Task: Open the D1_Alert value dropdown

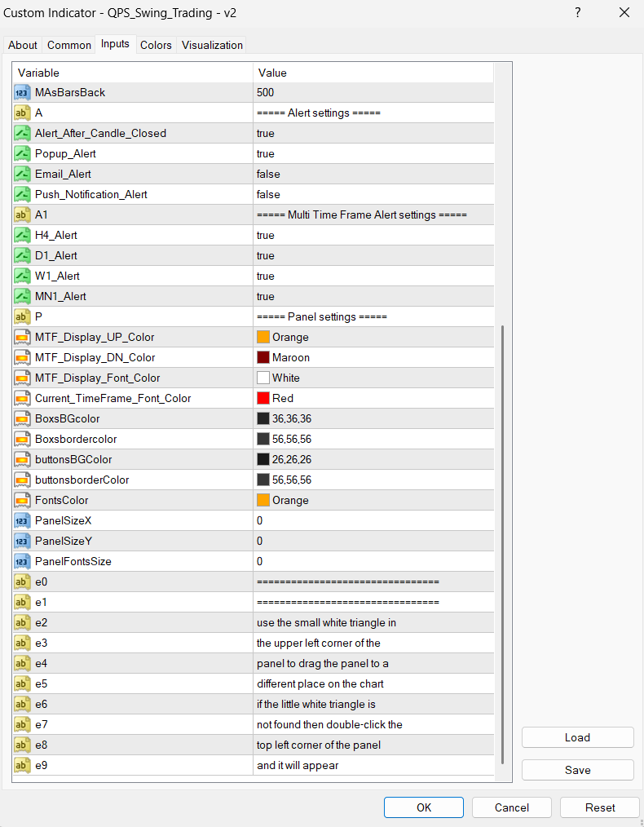Action: [373, 255]
